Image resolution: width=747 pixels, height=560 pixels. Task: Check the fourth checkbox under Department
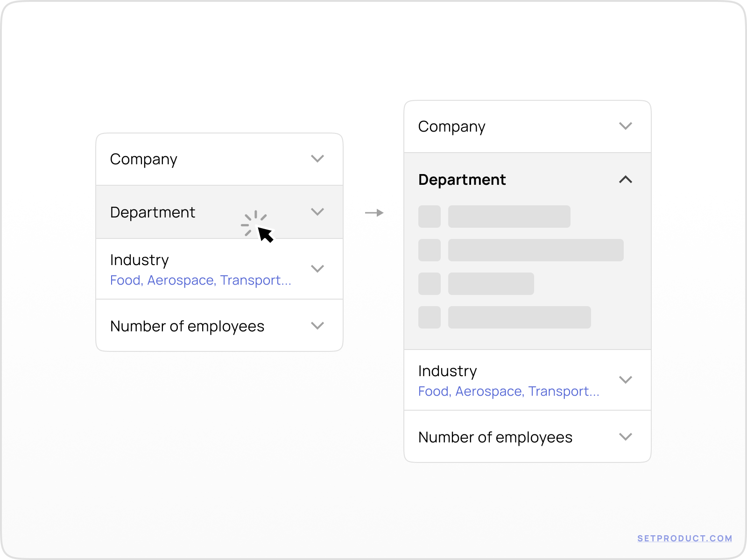tap(429, 318)
